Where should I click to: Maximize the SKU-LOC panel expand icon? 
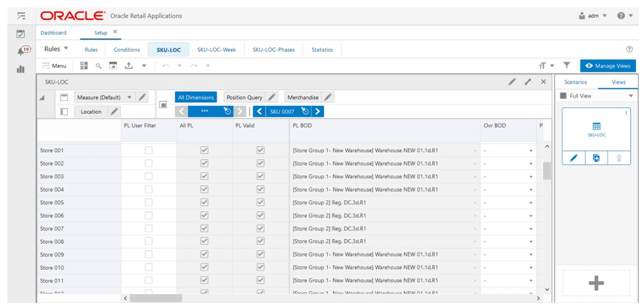528,82
